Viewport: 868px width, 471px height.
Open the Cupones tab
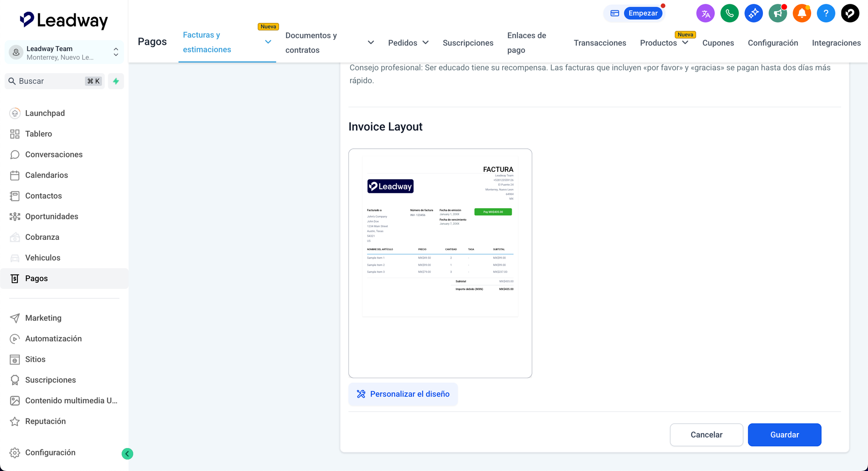(718, 43)
